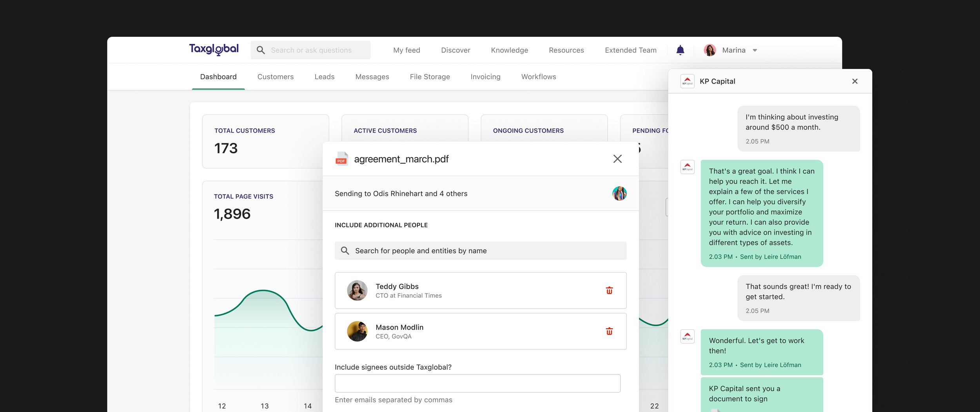
Task: Open the Resources menu item
Action: (x=566, y=50)
